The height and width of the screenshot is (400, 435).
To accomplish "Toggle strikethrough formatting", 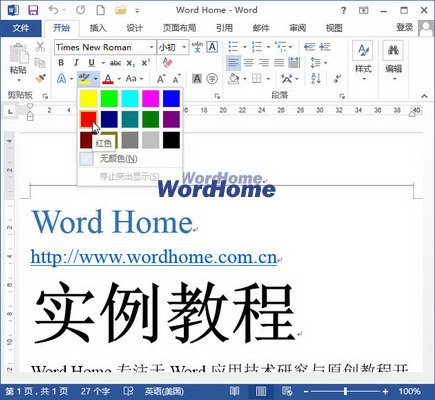I will point(115,63).
